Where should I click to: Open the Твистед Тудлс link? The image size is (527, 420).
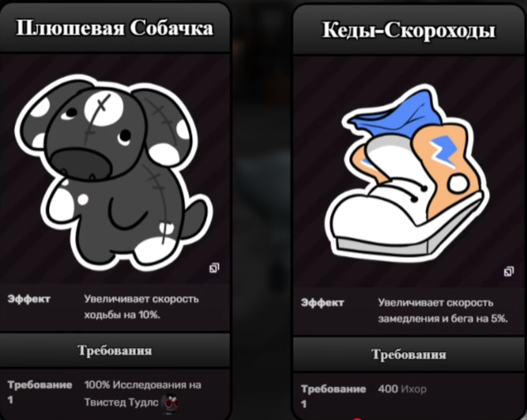click(121, 403)
